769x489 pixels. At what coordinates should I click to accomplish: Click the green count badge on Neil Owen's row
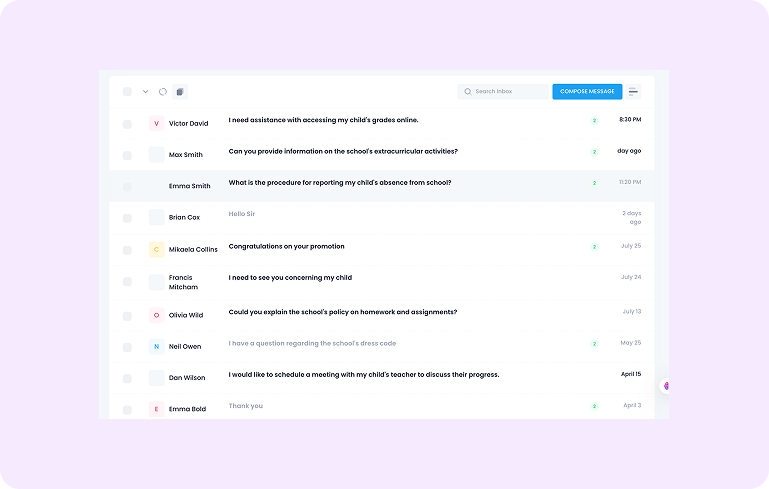point(594,344)
